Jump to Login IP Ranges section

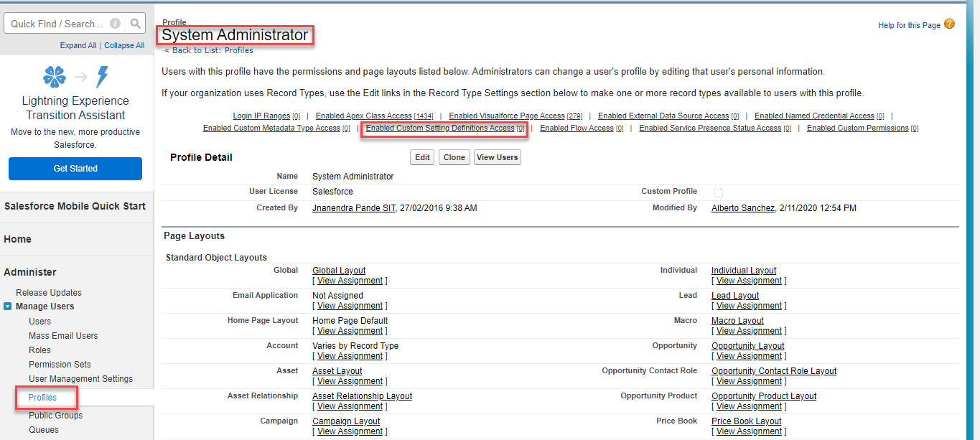point(262,116)
